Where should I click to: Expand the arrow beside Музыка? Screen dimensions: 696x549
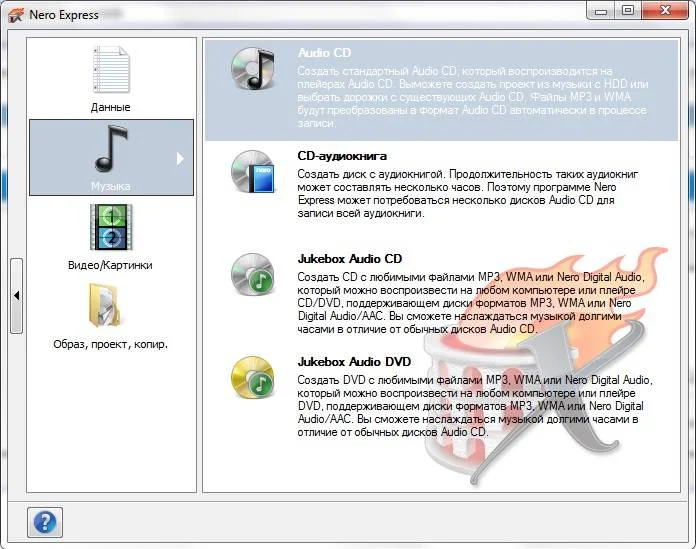click(x=180, y=158)
